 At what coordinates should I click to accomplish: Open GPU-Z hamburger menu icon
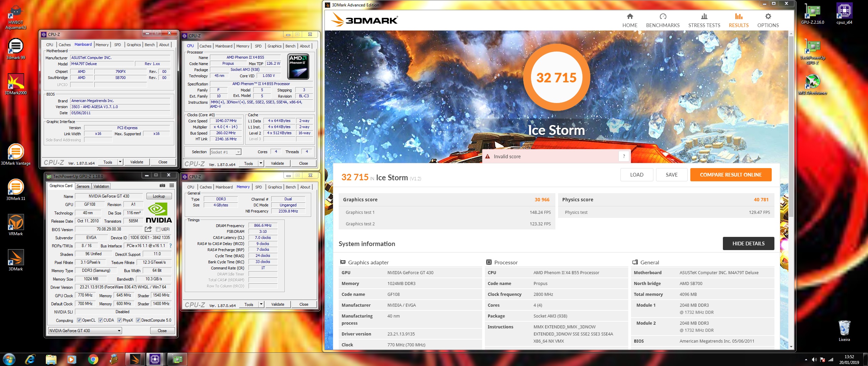(x=172, y=186)
